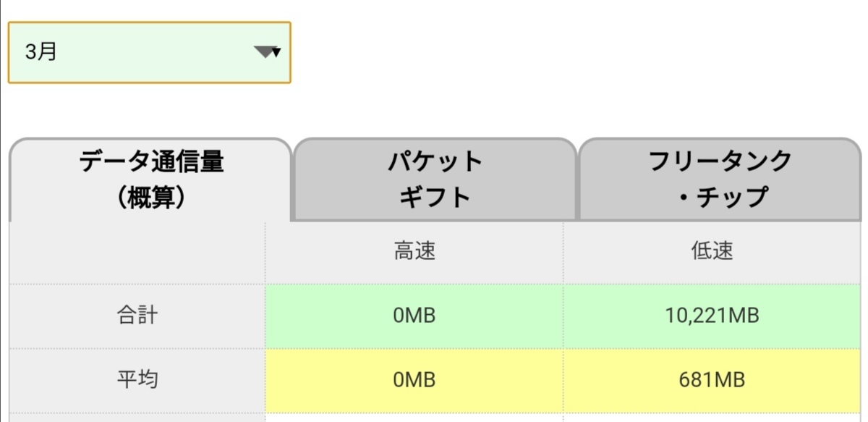
Task: Click the green 0MB total cell
Action: (x=414, y=316)
